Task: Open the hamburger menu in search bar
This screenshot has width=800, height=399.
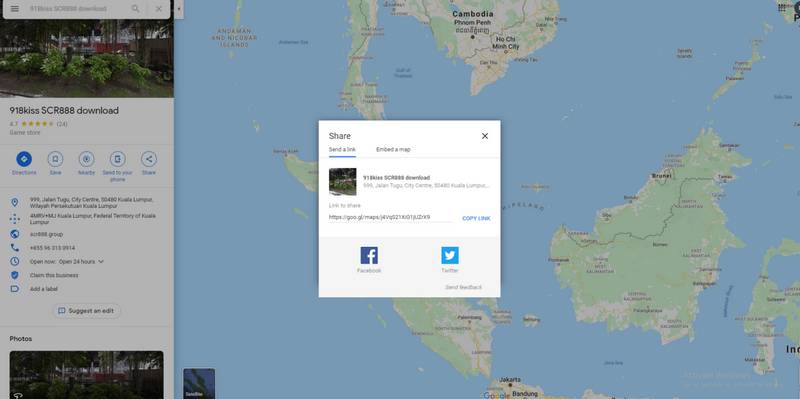Action: tap(15, 9)
